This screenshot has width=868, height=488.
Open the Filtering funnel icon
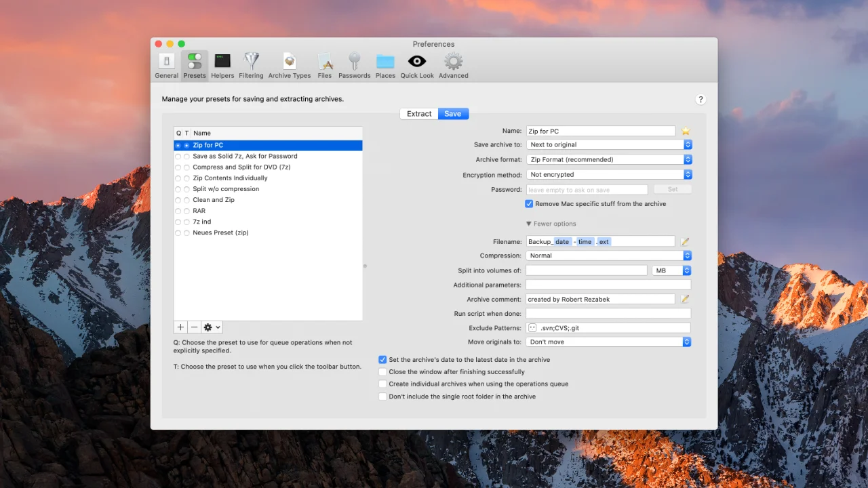pyautogui.click(x=251, y=65)
